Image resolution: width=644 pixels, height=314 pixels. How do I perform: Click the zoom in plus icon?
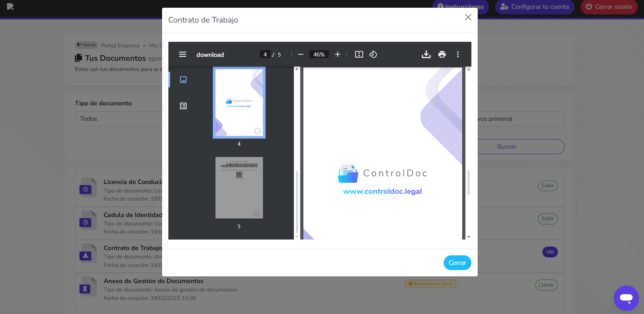(x=337, y=54)
